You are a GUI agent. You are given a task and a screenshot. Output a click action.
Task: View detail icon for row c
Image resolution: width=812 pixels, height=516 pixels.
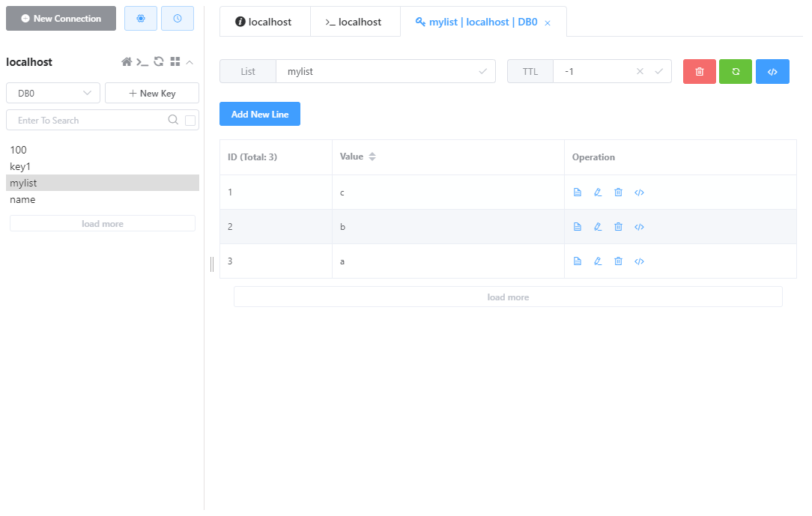tap(578, 192)
